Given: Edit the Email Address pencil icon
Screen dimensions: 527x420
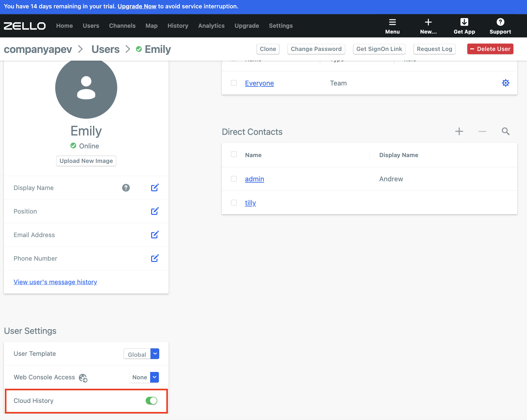Looking at the screenshot, I should click(155, 235).
